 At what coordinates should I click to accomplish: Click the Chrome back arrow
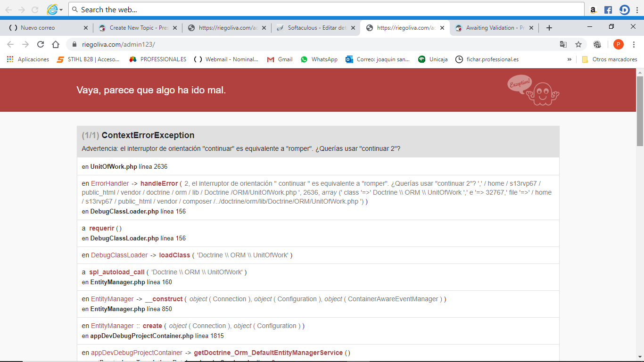pos(10,44)
